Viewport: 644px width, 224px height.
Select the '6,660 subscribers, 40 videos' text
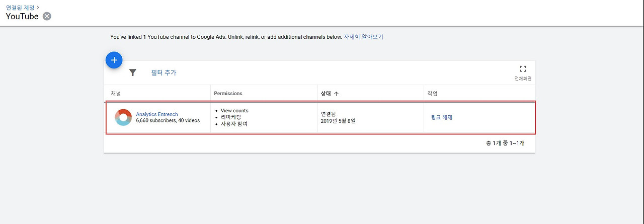tap(168, 120)
